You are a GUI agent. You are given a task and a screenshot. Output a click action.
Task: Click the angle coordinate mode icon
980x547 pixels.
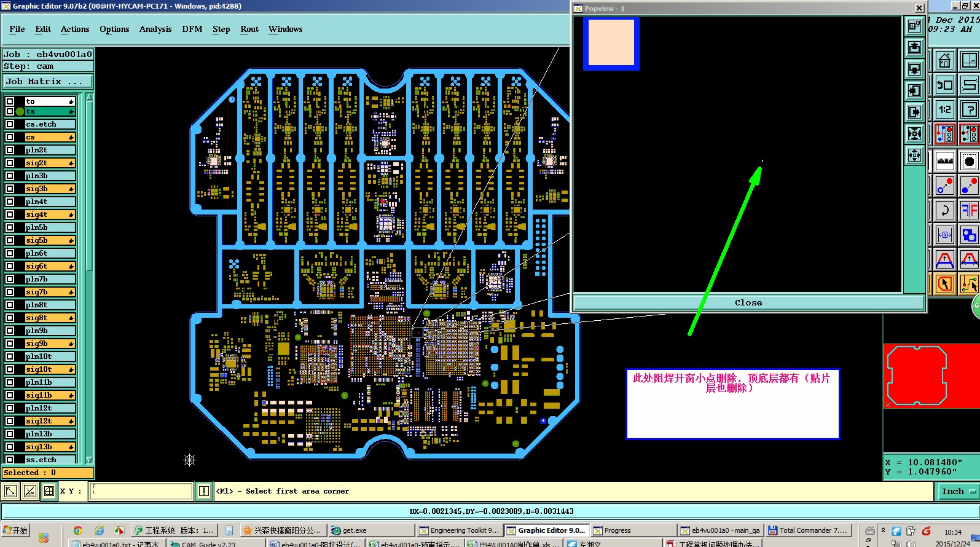tap(29, 491)
